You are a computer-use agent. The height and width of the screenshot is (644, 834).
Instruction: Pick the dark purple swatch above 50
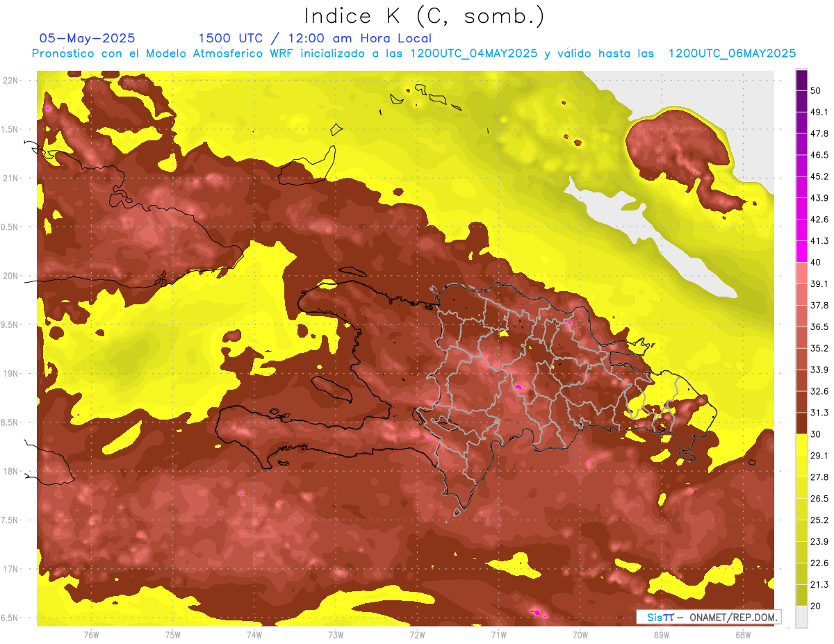coord(801,80)
